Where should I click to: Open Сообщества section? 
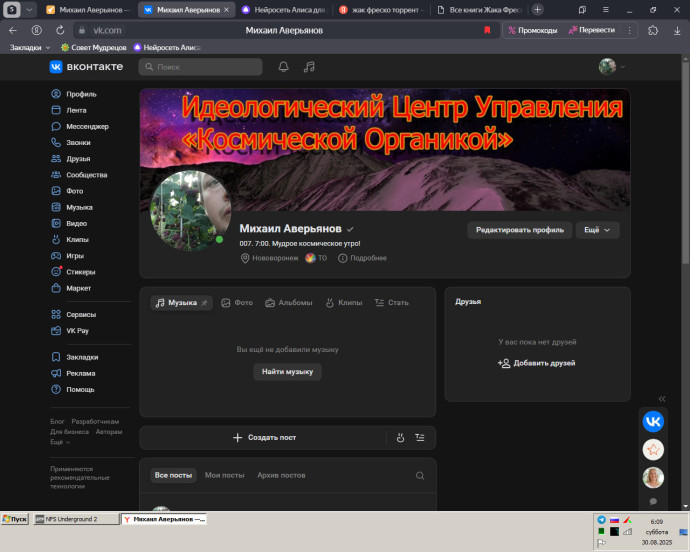(79, 175)
